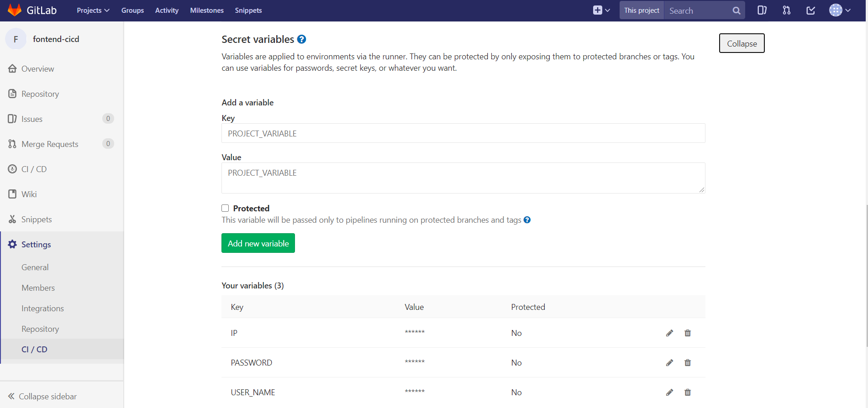Open the Issues icon in top bar
Screen dimensions: 868x408
[x=762, y=10]
